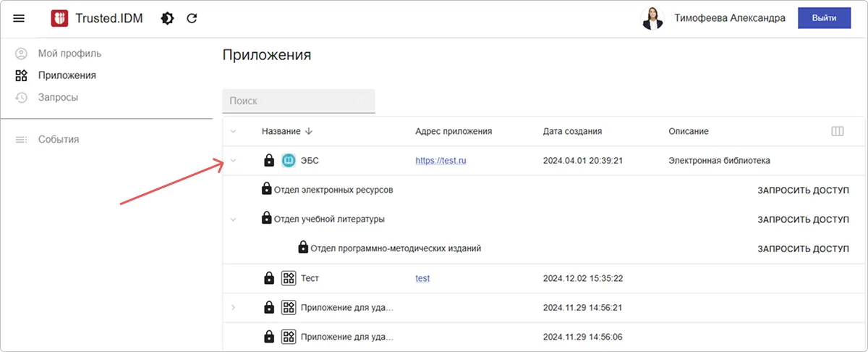Open the https://test.ru link
This screenshot has width=868, height=352.
pyautogui.click(x=441, y=161)
